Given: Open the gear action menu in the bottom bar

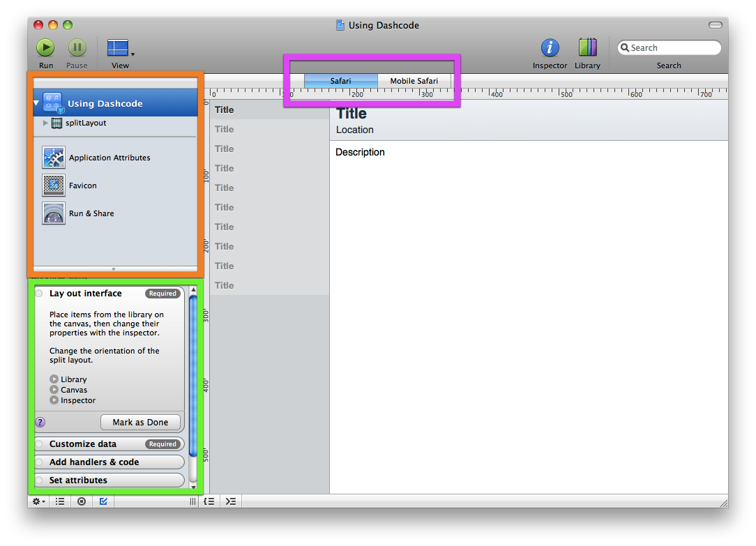Looking at the screenshot, I should point(38,501).
